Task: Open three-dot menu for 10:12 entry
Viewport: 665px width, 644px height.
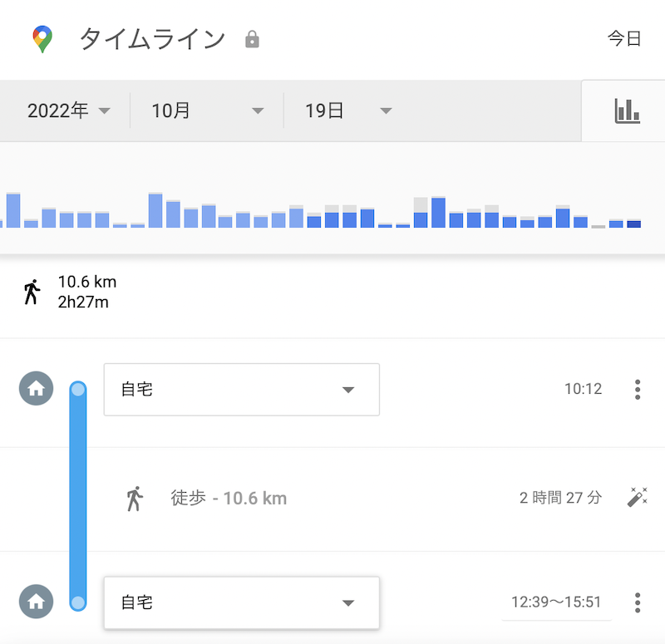Action: pos(638,389)
